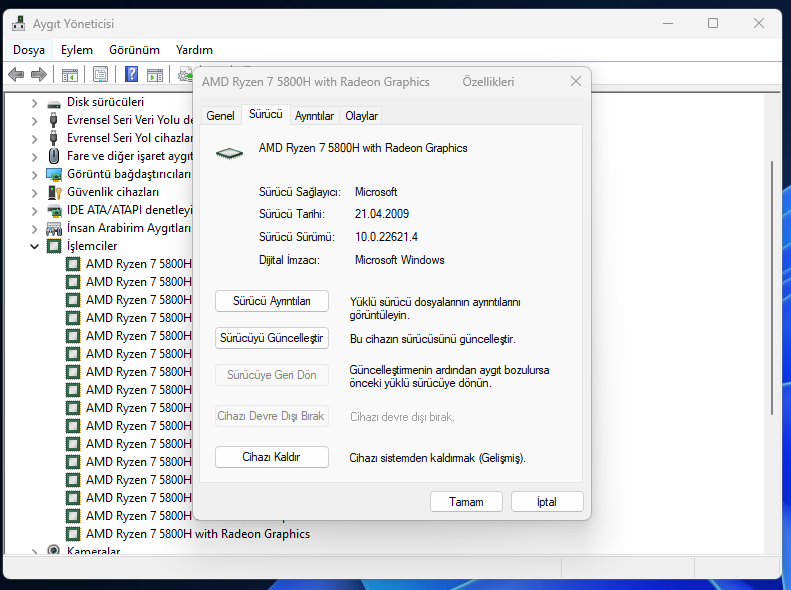Expand the Disk sürücüleri node
This screenshot has width=791, height=590.
[x=34, y=103]
